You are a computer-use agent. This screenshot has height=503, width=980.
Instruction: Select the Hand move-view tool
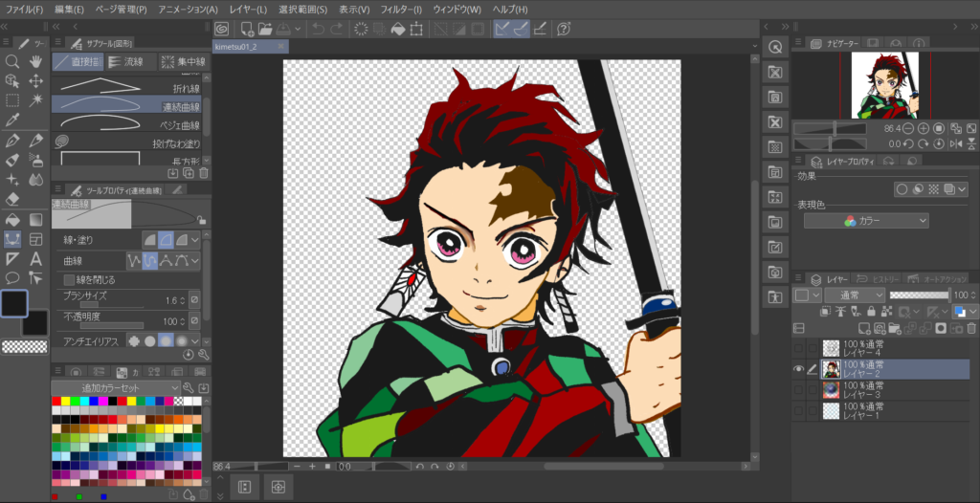click(x=35, y=61)
